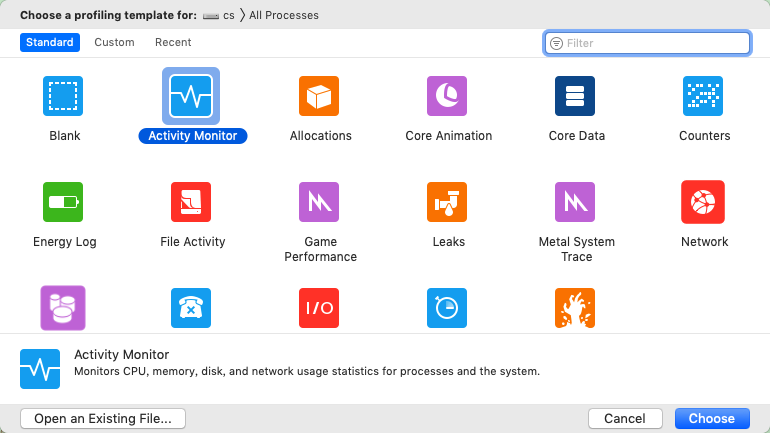The height and width of the screenshot is (433, 770).
Task: Open the All Processes target dropdown
Action: click(283, 15)
